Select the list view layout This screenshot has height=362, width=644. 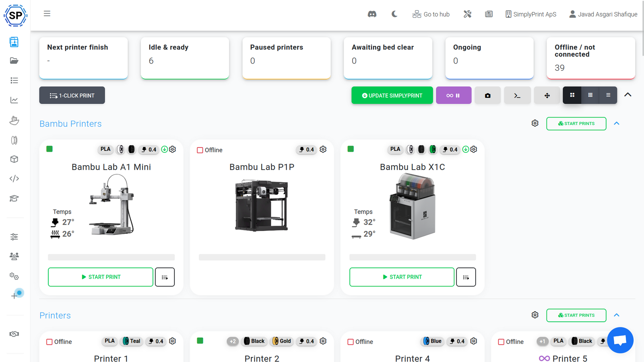tap(608, 95)
